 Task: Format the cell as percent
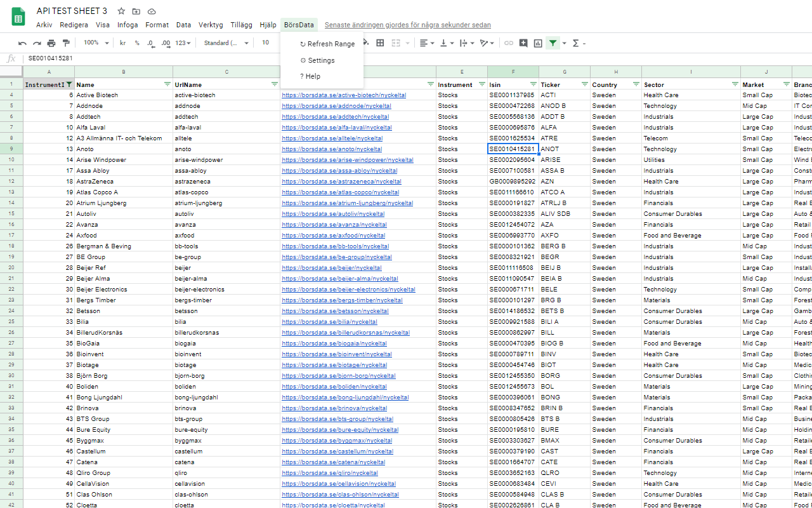(137, 43)
